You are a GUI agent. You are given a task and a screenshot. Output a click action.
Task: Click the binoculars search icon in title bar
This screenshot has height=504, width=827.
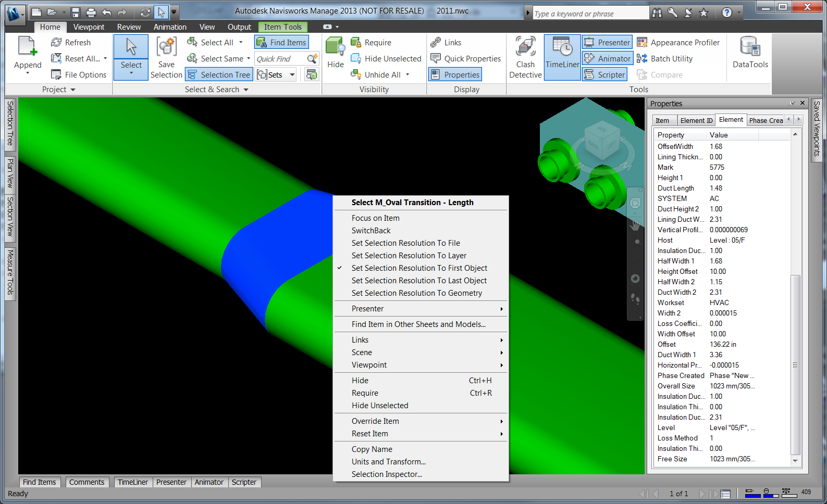[x=657, y=12]
